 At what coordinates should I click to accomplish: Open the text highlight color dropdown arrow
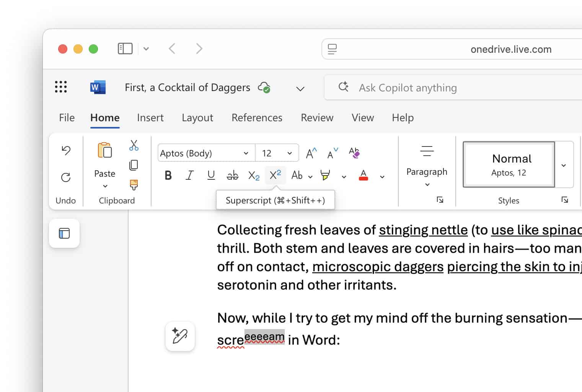point(343,176)
